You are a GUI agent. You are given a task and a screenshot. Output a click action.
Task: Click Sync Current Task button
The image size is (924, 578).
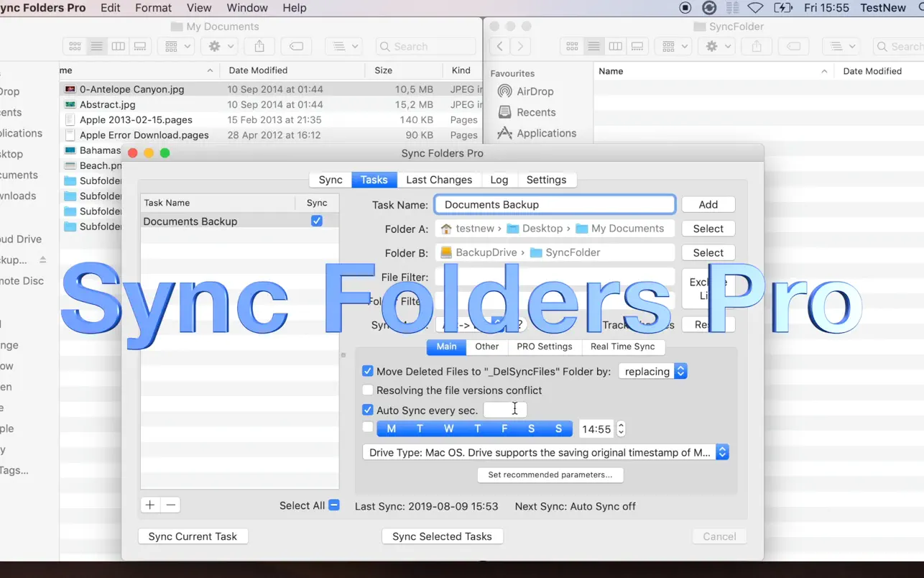(x=193, y=536)
